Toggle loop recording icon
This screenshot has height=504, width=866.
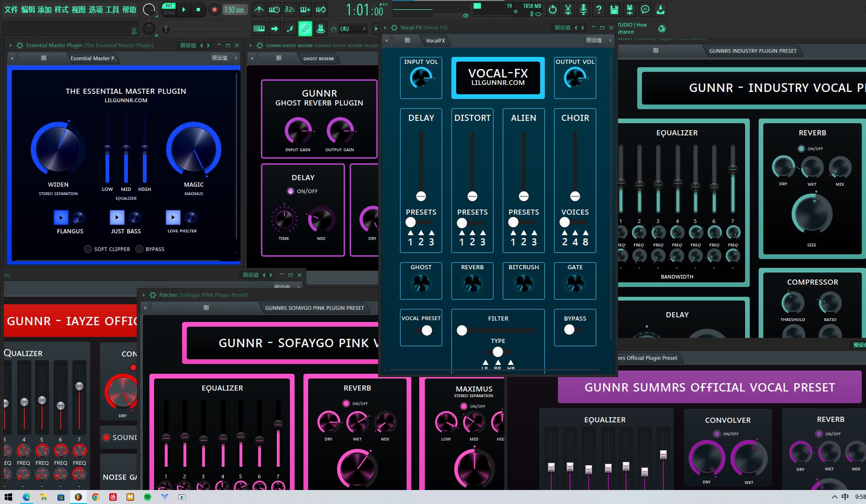coord(321,9)
